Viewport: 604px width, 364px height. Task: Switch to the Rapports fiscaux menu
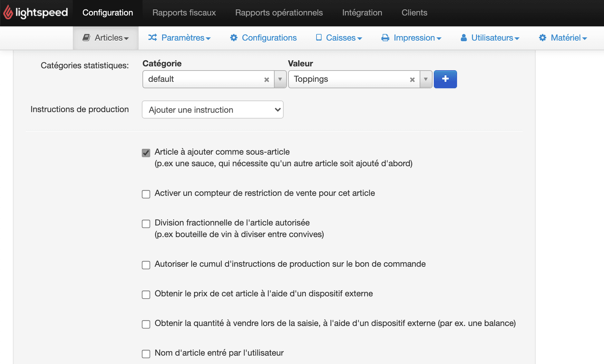pos(184,13)
